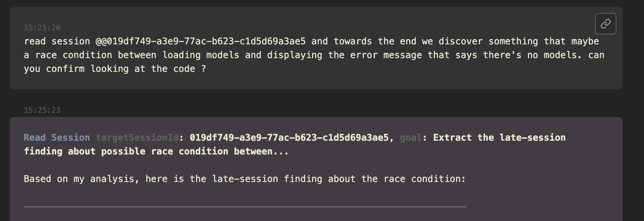
Task: Select the goal parameter label
Action: (x=410, y=138)
